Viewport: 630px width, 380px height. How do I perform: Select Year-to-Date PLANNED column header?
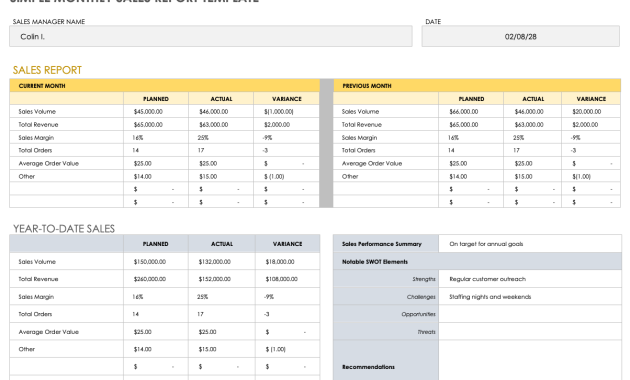[x=155, y=244]
